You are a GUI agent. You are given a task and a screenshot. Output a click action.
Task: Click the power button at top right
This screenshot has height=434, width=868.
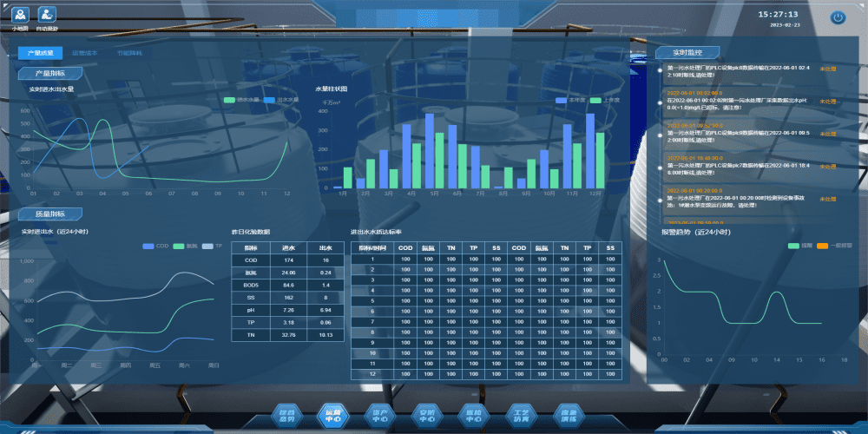838,17
